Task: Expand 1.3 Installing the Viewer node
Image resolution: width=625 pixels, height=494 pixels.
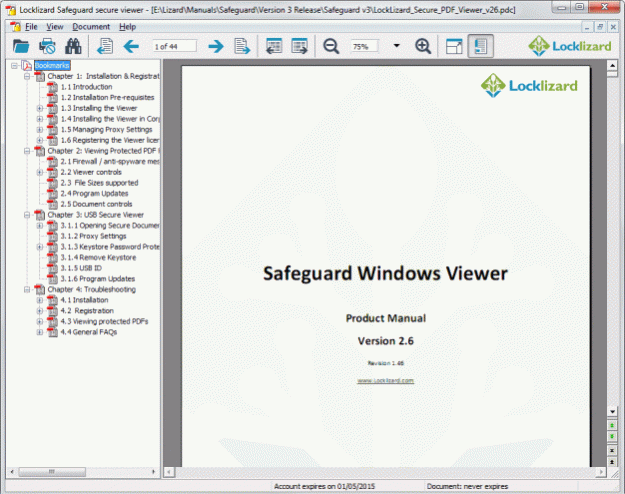Action: tap(40, 108)
